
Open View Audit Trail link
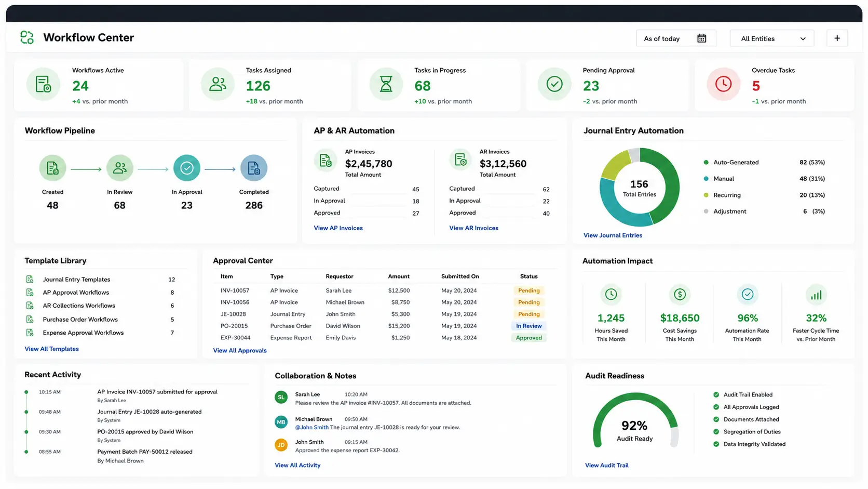(606, 466)
